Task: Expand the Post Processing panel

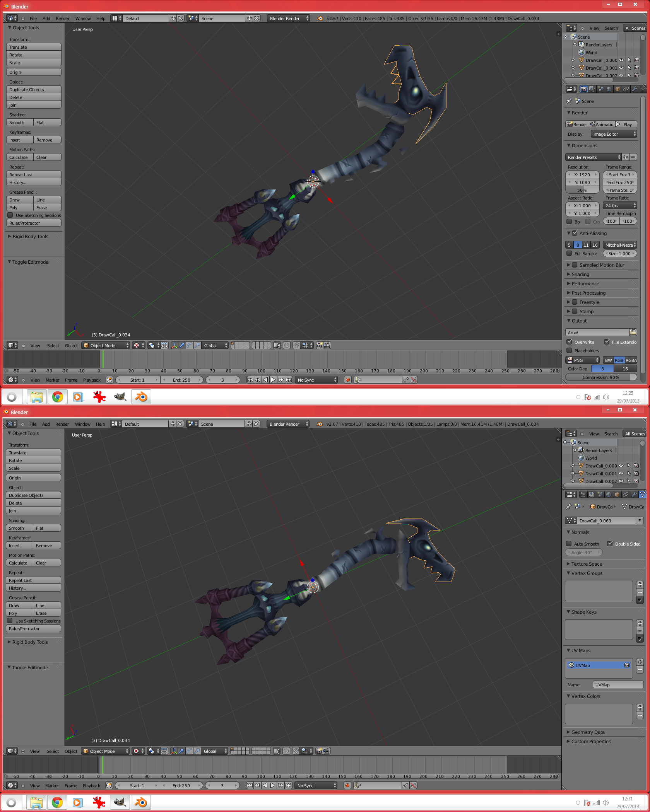Action: [588, 293]
